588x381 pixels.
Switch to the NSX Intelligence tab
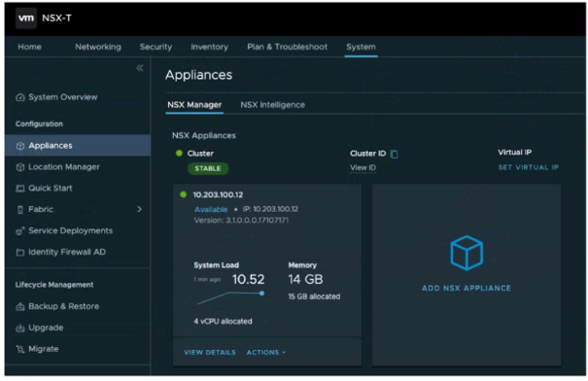click(x=273, y=105)
